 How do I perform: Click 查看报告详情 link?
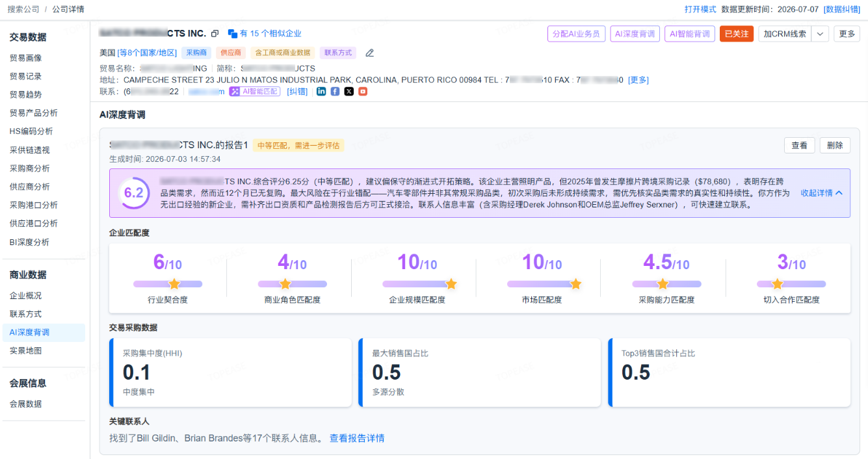click(357, 438)
